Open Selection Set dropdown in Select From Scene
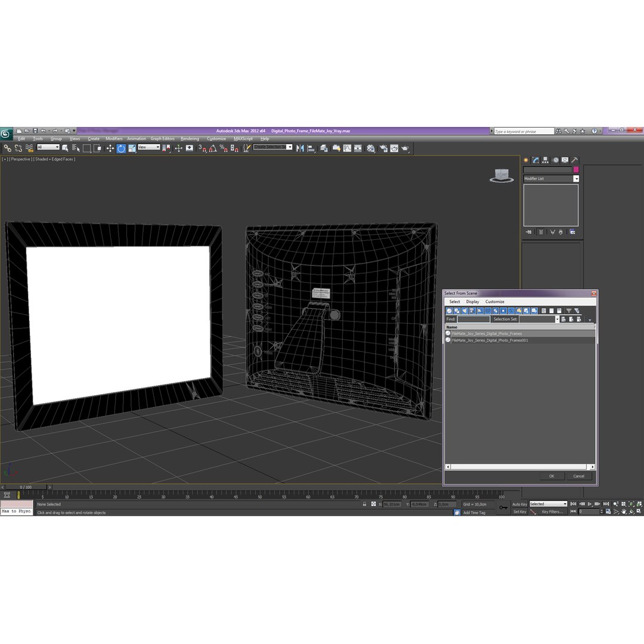This screenshot has height=644, width=644. click(x=557, y=319)
